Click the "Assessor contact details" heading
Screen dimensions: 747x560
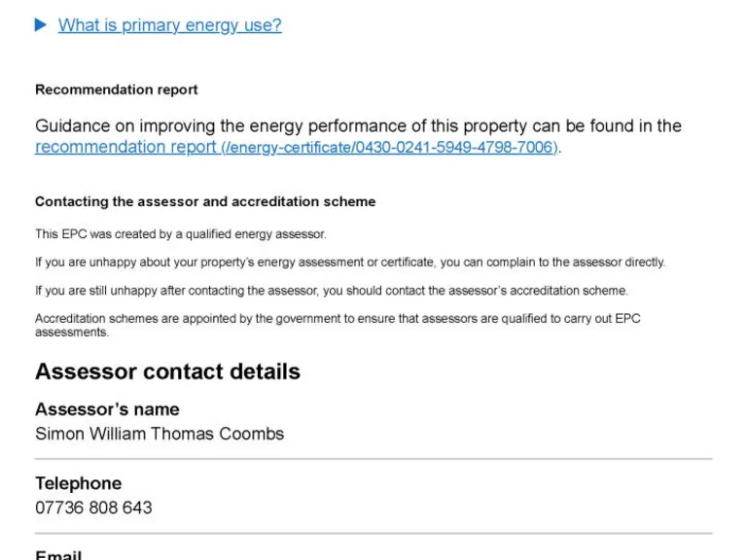167,371
